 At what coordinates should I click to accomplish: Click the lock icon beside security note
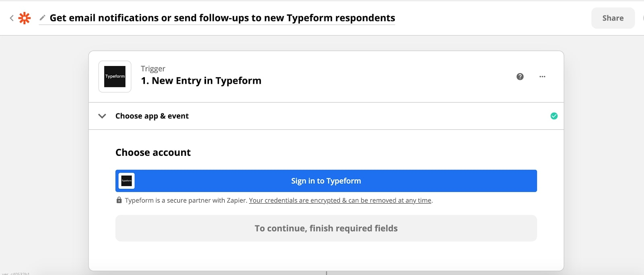pos(119,200)
